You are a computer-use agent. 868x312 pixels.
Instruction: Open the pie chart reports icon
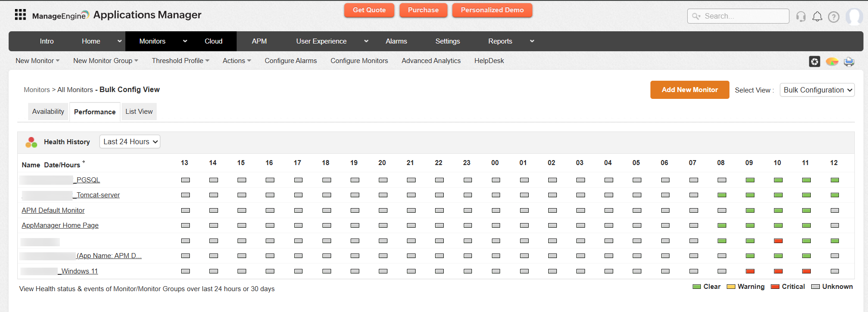[x=832, y=61]
